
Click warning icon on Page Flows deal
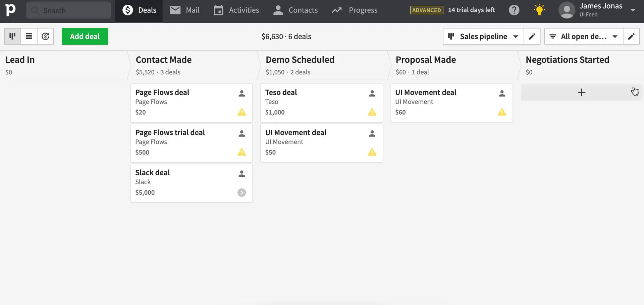click(241, 112)
